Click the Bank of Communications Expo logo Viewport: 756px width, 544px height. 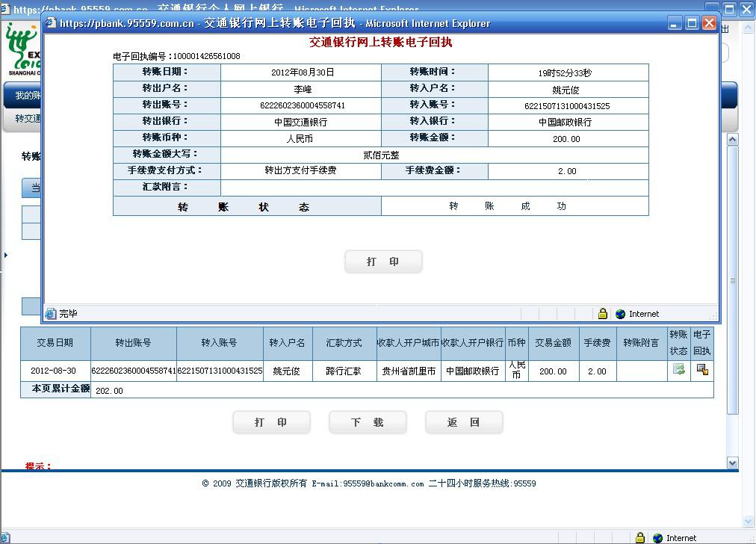22,50
